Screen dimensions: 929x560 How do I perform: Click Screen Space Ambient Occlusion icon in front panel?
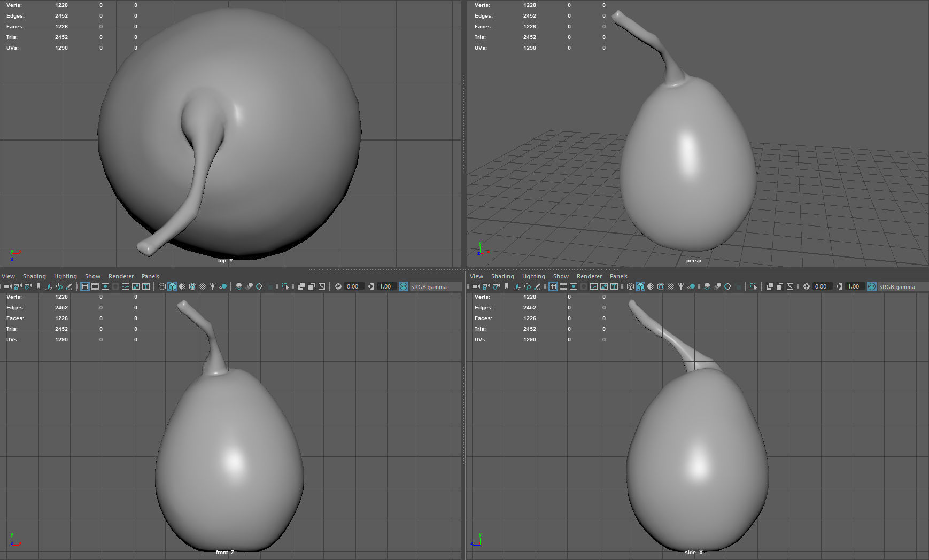pyautogui.click(x=239, y=286)
